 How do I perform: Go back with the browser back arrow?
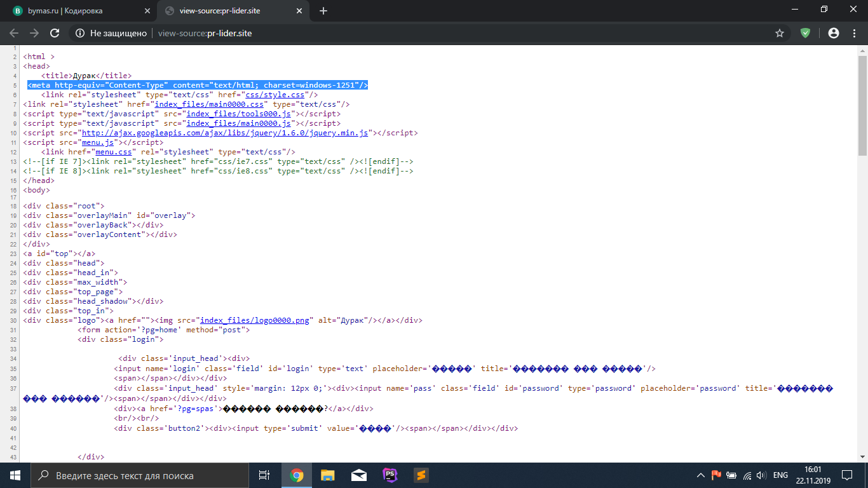tap(14, 33)
